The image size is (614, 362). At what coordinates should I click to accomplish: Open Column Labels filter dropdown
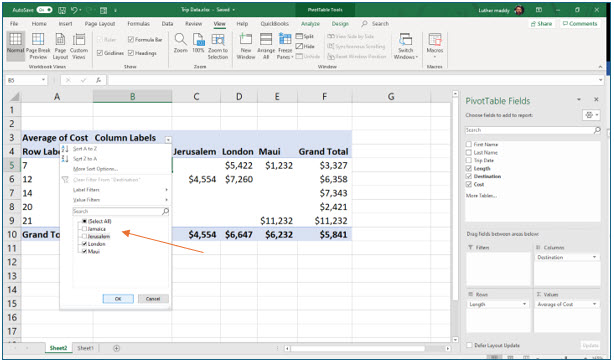point(168,139)
